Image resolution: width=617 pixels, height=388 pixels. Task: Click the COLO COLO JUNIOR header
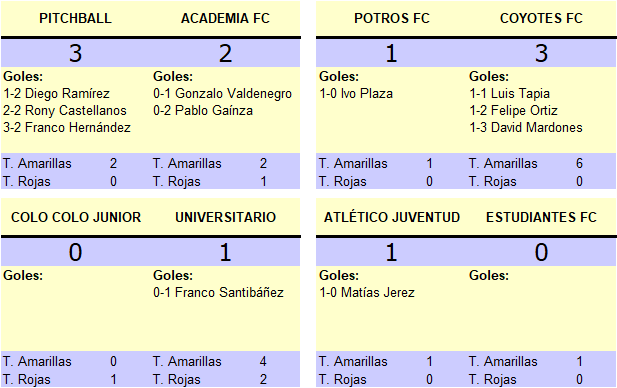pos(76,217)
